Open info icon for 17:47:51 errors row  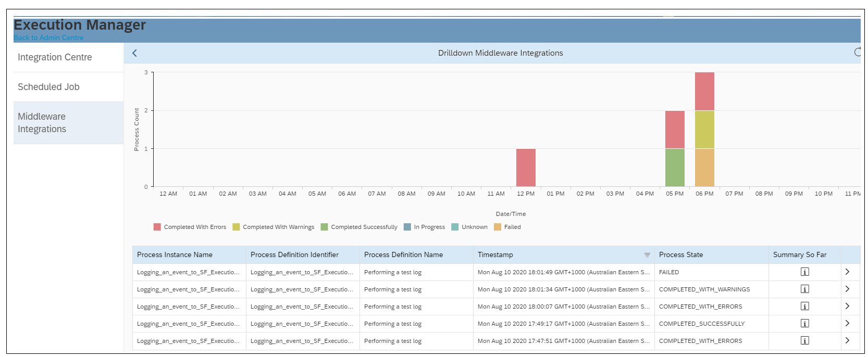tap(804, 341)
